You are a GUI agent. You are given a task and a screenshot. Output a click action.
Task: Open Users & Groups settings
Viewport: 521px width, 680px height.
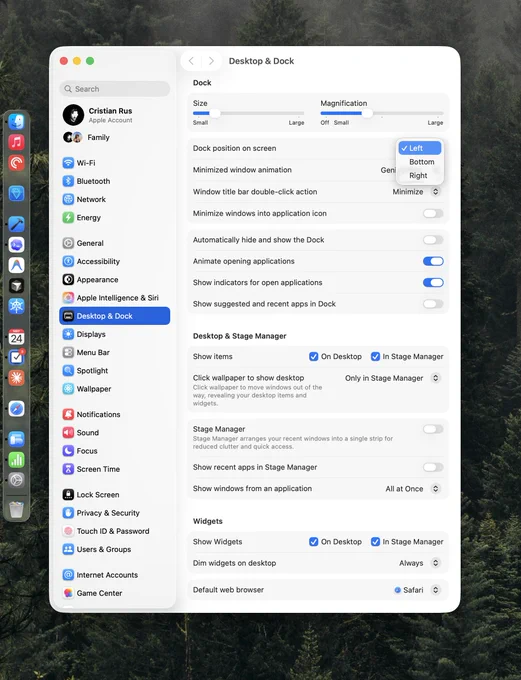tap(115, 549)
